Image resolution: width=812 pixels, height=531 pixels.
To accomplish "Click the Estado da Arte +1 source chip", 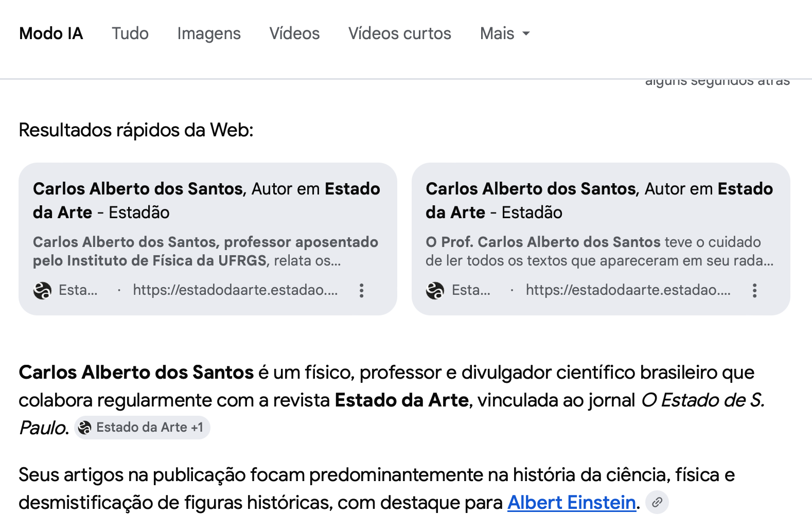I will click(143, 428).
